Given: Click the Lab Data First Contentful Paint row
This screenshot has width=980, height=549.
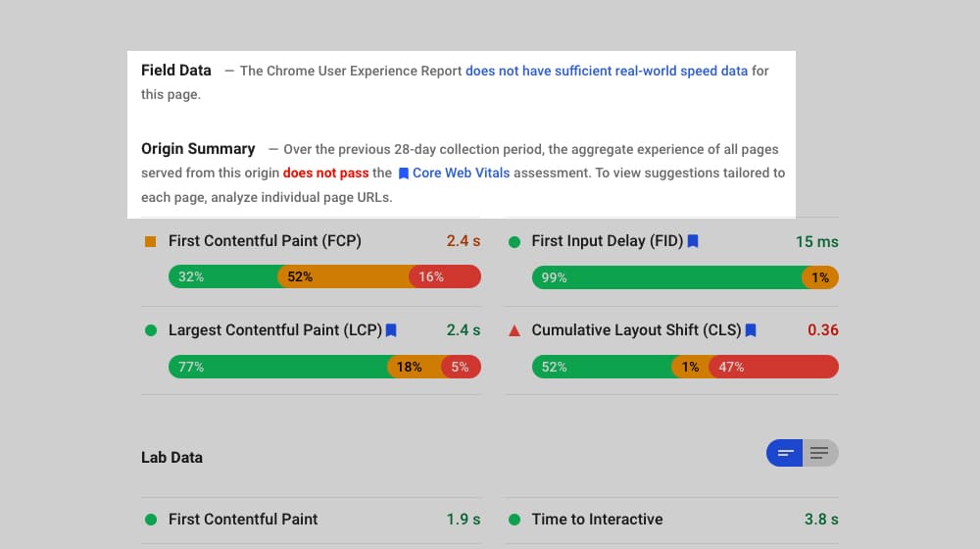Looking at the screenshot, I should [x=243, y=520].
